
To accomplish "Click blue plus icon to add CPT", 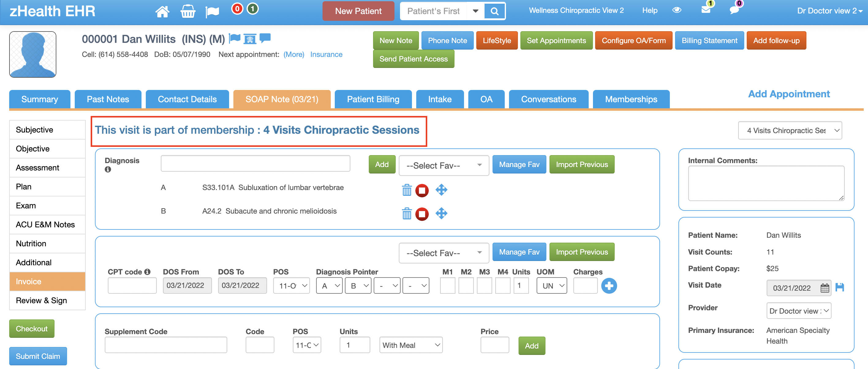I will pos(609,286).
